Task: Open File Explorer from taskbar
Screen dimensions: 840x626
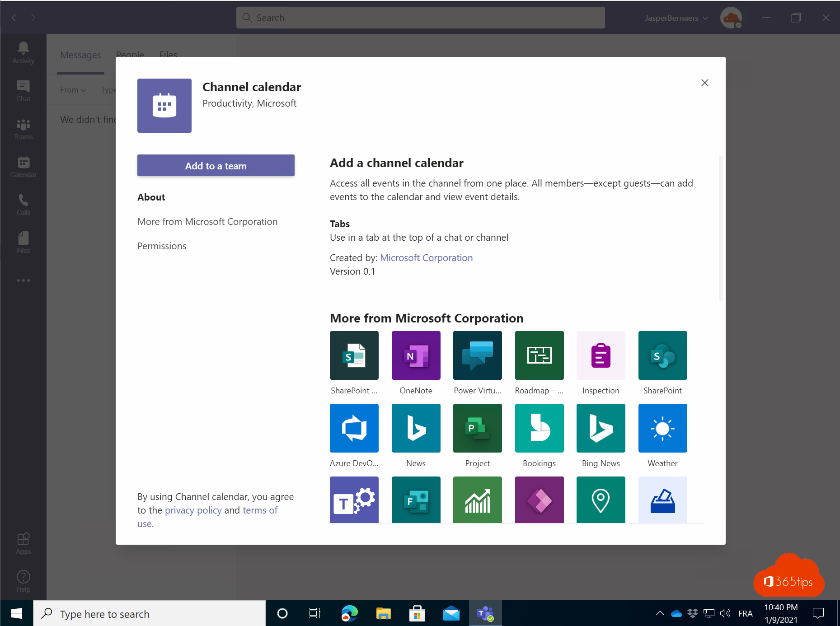Action: 383,613
